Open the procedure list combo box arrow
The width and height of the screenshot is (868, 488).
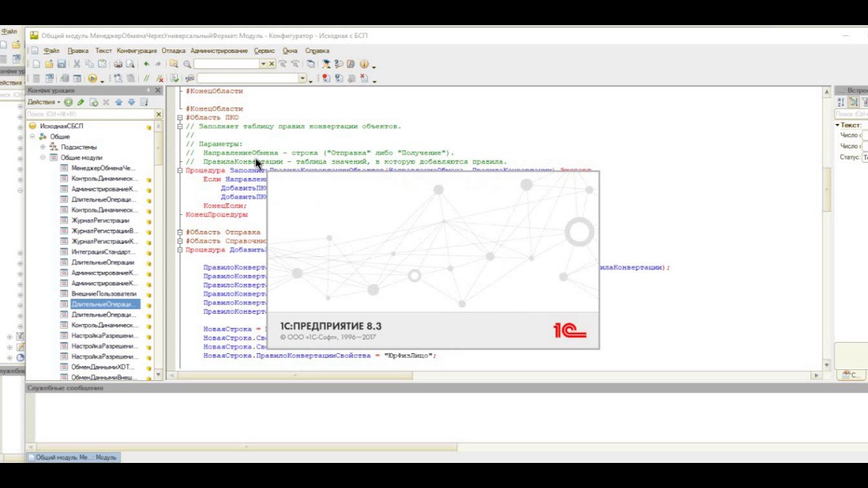tap(302, 78)
